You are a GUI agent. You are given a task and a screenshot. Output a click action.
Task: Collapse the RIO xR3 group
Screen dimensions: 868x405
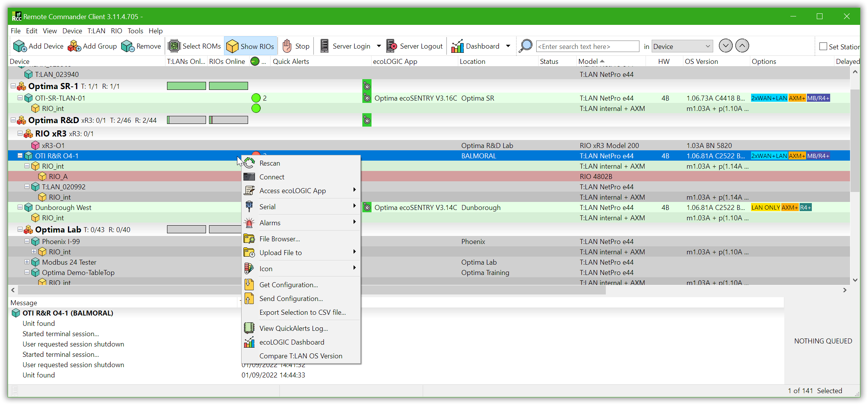(x=20, y=133)
